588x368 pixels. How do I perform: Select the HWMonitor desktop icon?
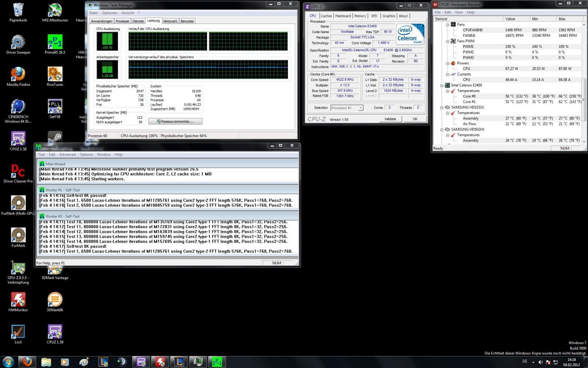[x=18, y=302]
